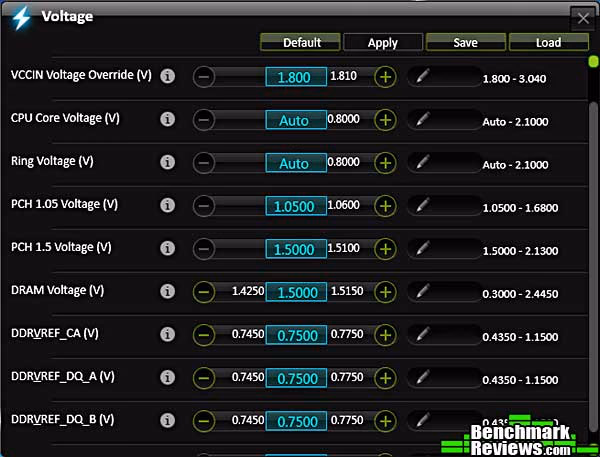Increase DDRVREF_DQ_A with plus button

click(385, 378)
